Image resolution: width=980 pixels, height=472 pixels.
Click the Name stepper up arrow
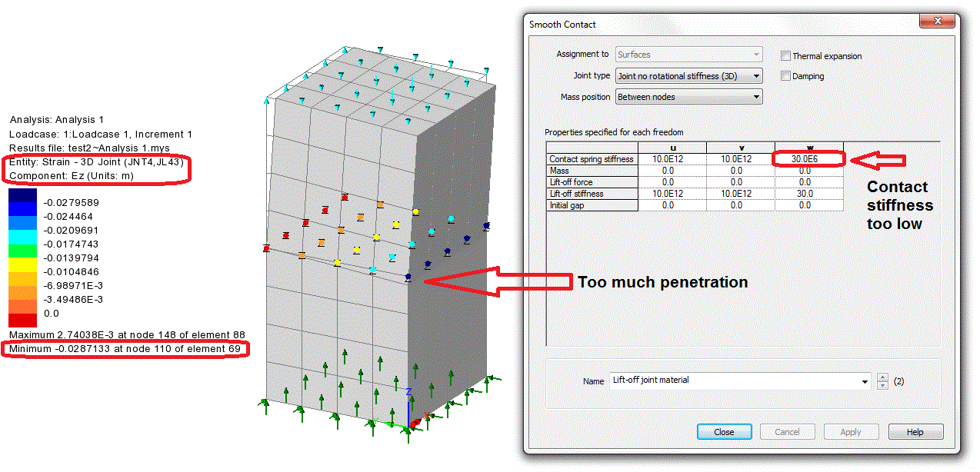pyautogui.click(x=882, y=377)
